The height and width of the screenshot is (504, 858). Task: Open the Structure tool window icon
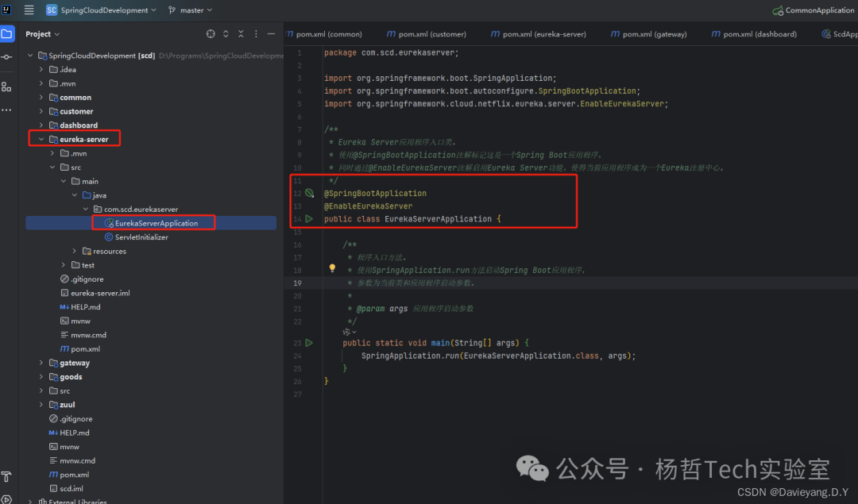pyautogui.click(x=7, y=86)
